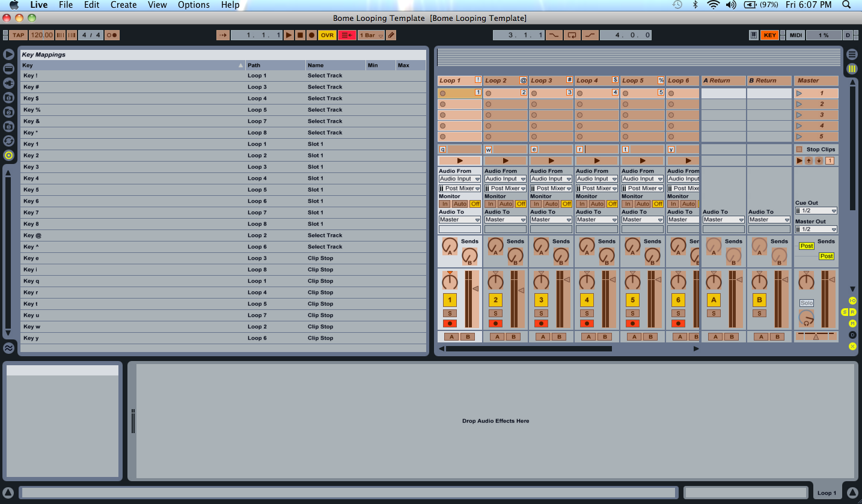The height and width of the screenshot is (504, 862).
Task: Select the Session View icon
Action: (852, 69)
